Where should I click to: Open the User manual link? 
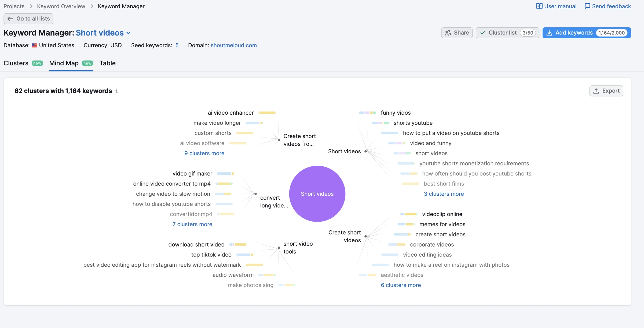tap(556, 6)
